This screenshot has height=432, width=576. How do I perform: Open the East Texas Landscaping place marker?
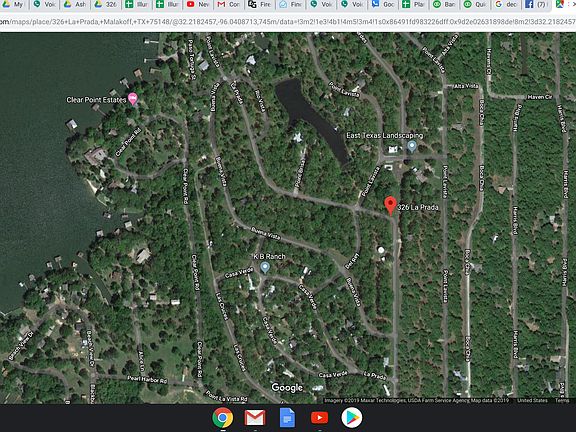412,146
